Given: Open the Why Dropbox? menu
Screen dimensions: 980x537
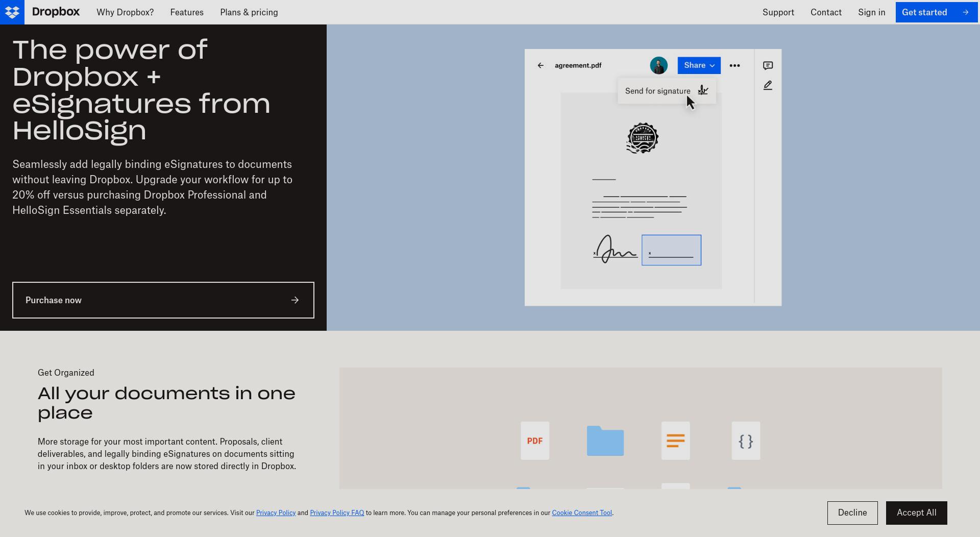Looking at the screenshot, I should [x=125, y=12].
